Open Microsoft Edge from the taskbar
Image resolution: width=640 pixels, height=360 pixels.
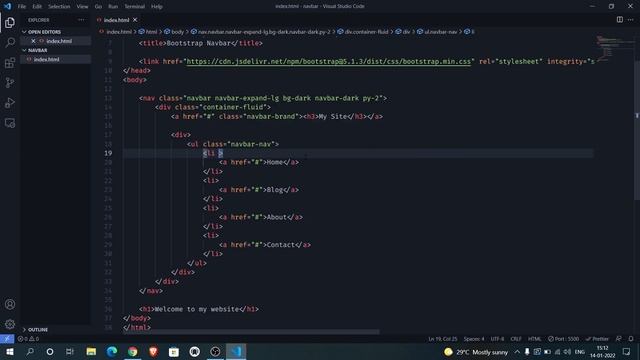click(x=112, y=351)
